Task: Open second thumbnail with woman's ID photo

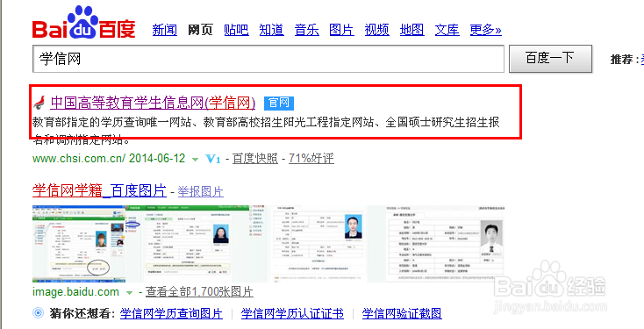Action: [x=196, y=244]
